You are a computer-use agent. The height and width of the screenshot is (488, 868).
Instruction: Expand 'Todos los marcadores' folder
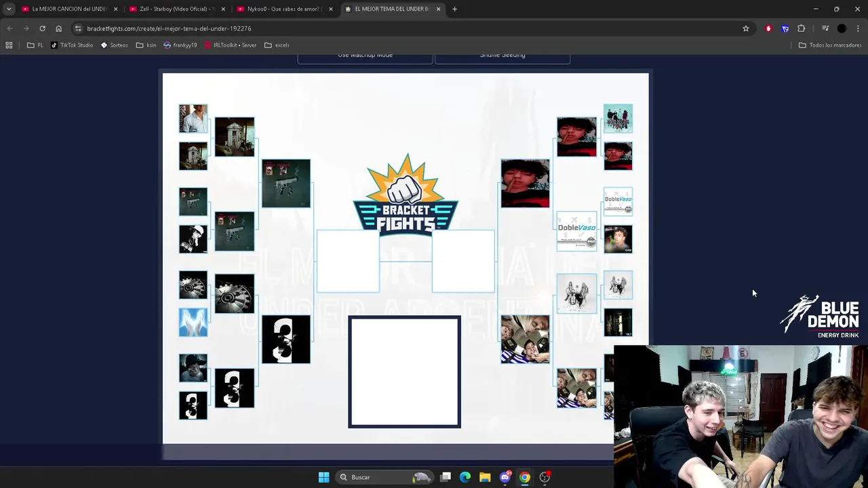(830, 45)
